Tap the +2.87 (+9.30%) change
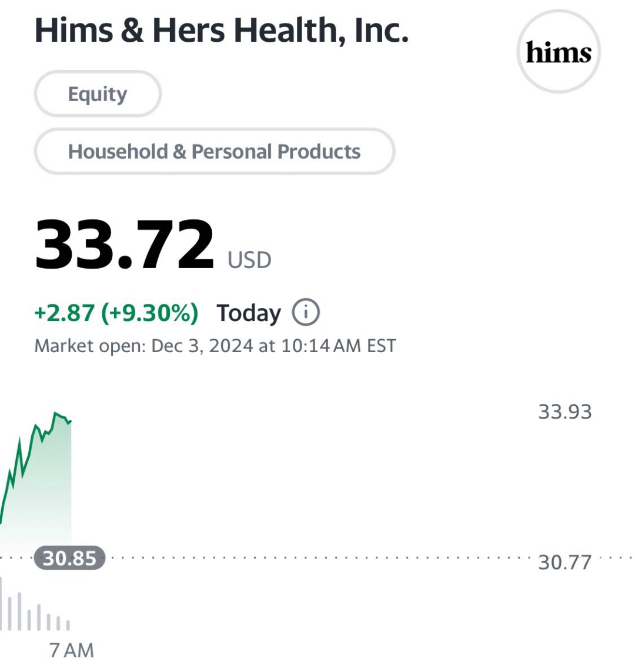The width and height of the screenshot is (635, 672). pyautogui.click(x=116, y=312)
